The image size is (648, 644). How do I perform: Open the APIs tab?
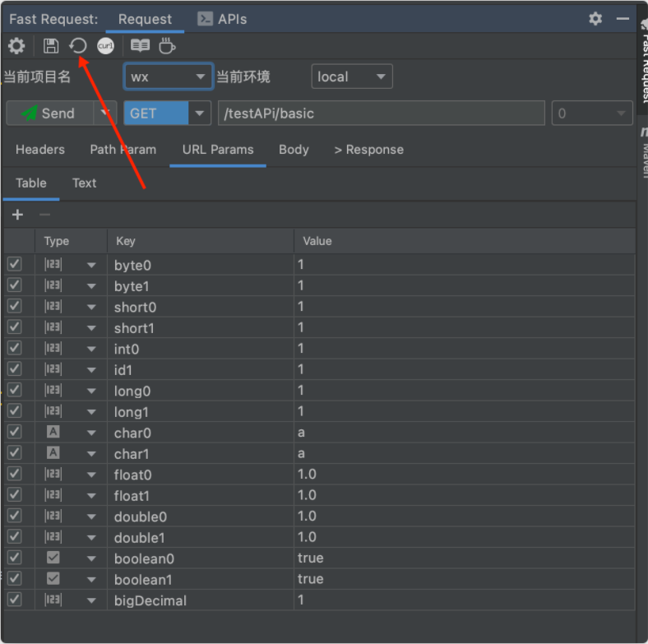pyautogui.click(x=222, y=19)
